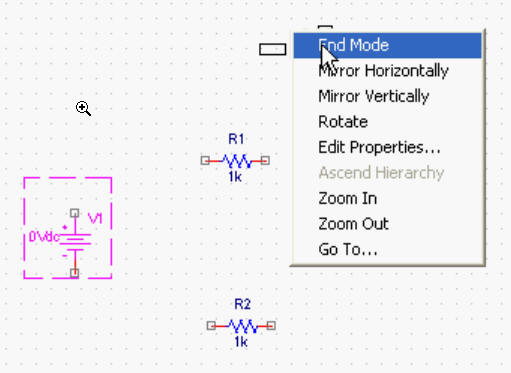Click the top pin of source V1
The width and height of the screenshot is (511, 373).
[75, 213]
